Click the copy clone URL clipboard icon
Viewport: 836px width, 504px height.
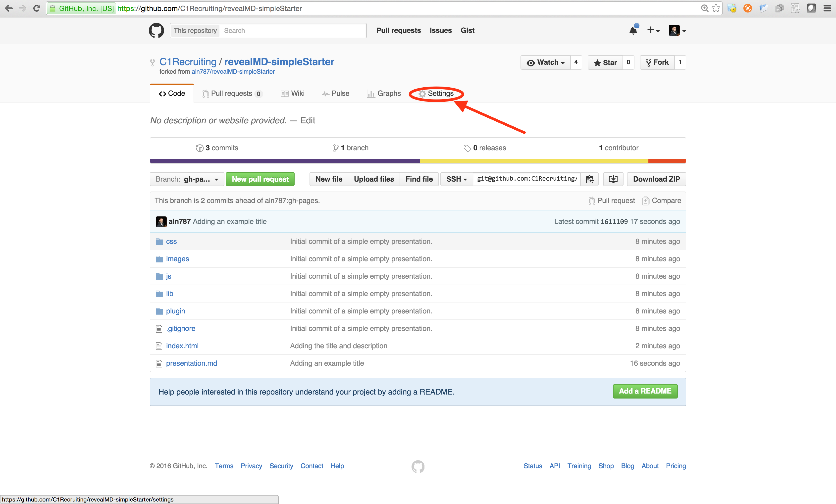click(x=590, y=179)
